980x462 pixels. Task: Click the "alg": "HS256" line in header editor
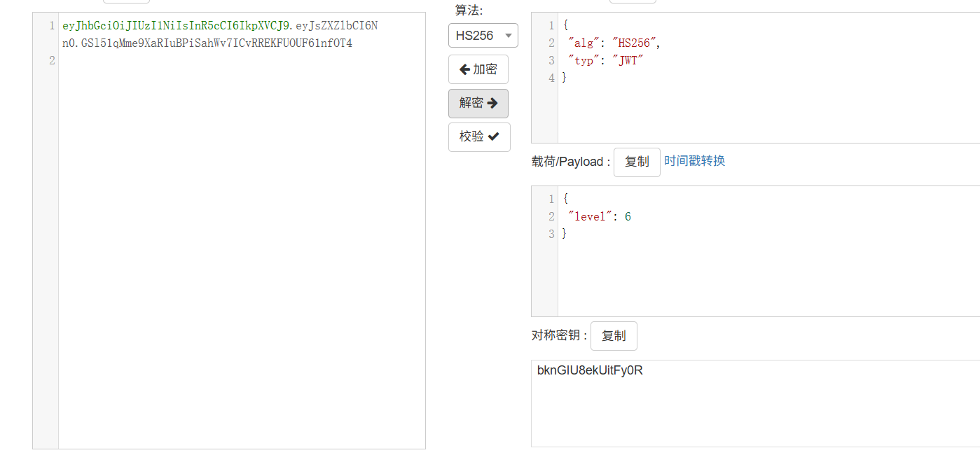614,43
